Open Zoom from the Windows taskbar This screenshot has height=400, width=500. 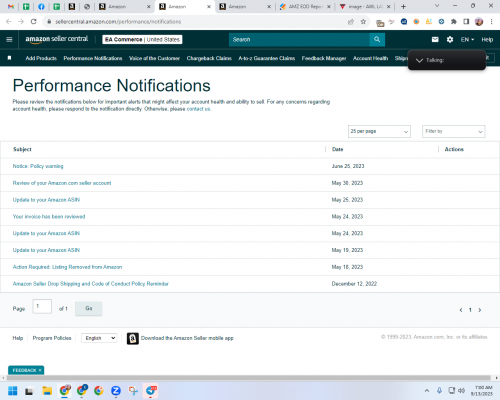click(116, 391)
